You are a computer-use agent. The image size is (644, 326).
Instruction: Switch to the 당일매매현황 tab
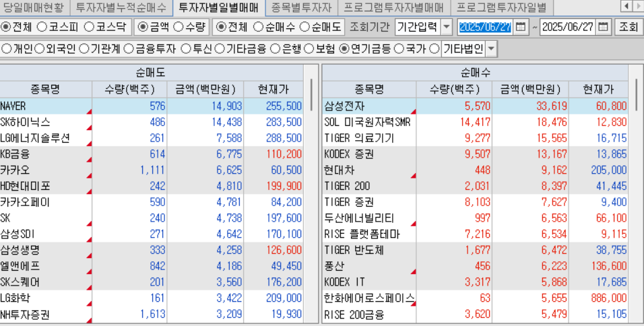pos(34,7)
